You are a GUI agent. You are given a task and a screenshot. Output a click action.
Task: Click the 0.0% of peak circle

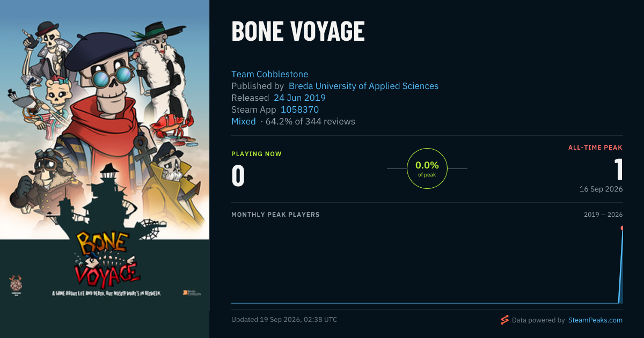click(x=427, y=168)
